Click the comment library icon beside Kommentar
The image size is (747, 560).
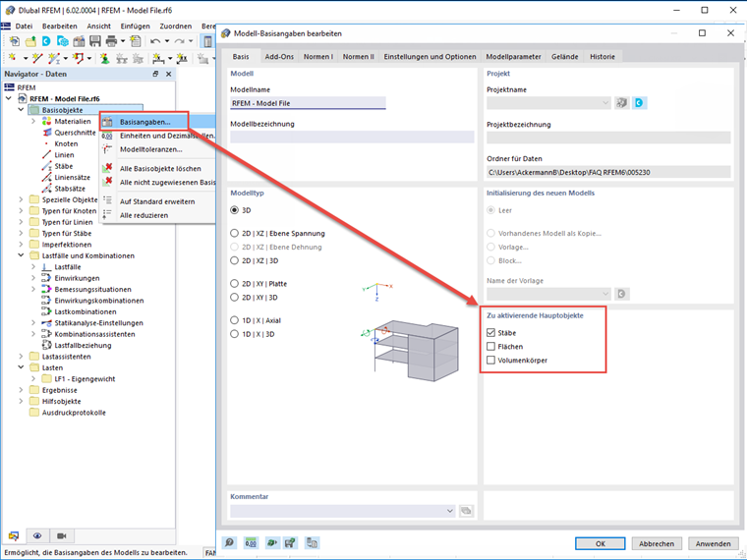(x=466, y=511)
